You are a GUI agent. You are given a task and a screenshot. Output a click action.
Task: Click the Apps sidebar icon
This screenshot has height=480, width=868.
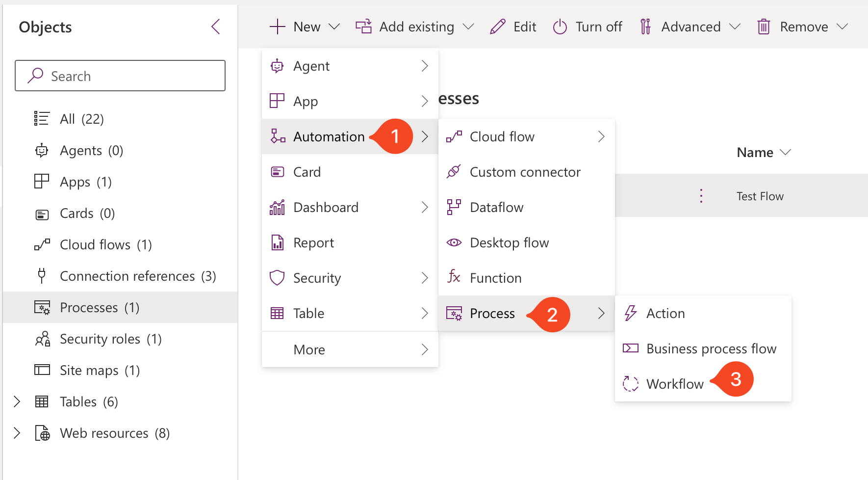(x=42, y=182)
